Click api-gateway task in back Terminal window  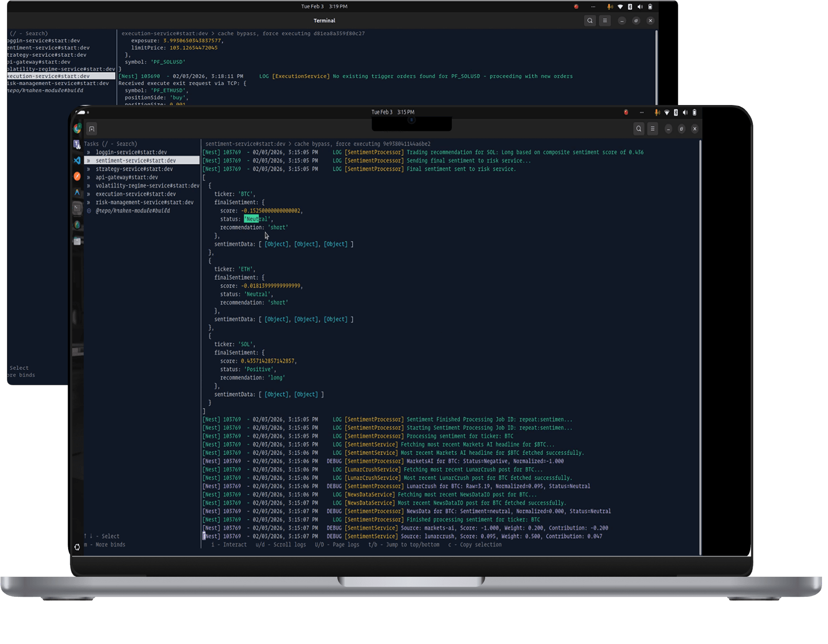(x=39, y=62)
